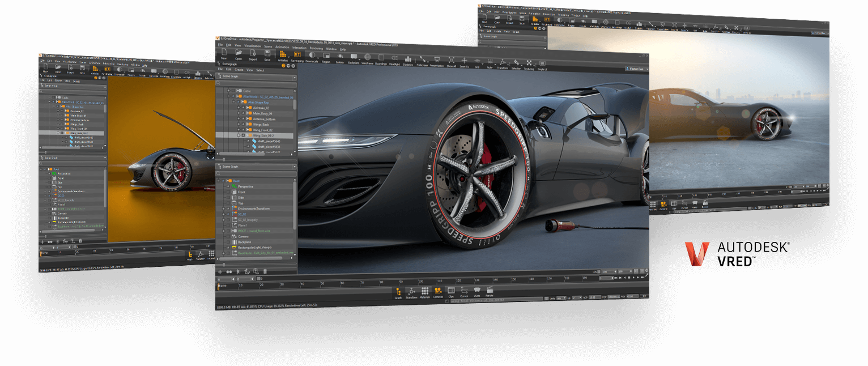Open the Graph icon in center bottom bar
Image resolution: width=868 pixels, height=366 pixels.
coord(398,292)
